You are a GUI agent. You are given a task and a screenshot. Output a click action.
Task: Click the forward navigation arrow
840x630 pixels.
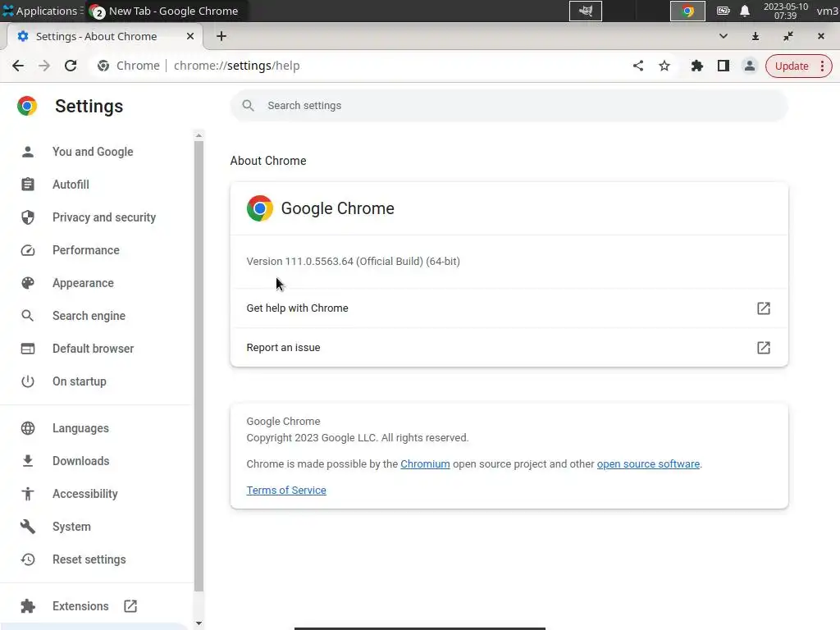(44, 66)
